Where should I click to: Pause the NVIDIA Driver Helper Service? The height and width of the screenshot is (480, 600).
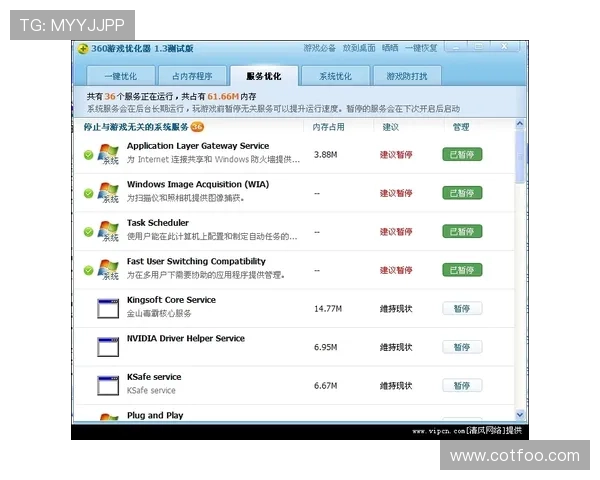tap(462, 347)
